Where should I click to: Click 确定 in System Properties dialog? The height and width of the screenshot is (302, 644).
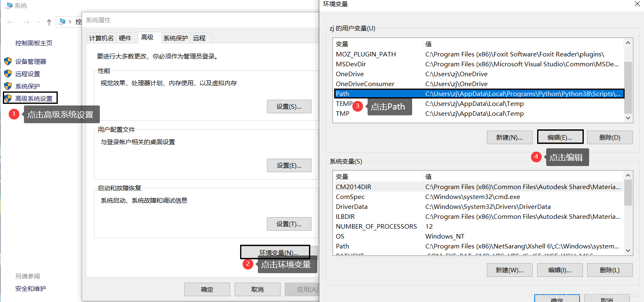pyautogui.click(x=207, y=289)
